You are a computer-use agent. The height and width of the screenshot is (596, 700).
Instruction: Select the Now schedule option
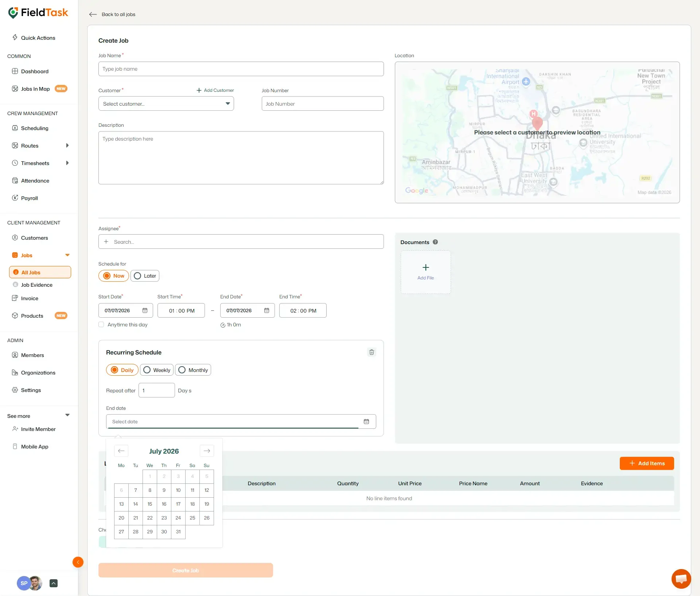coord(114,276)
